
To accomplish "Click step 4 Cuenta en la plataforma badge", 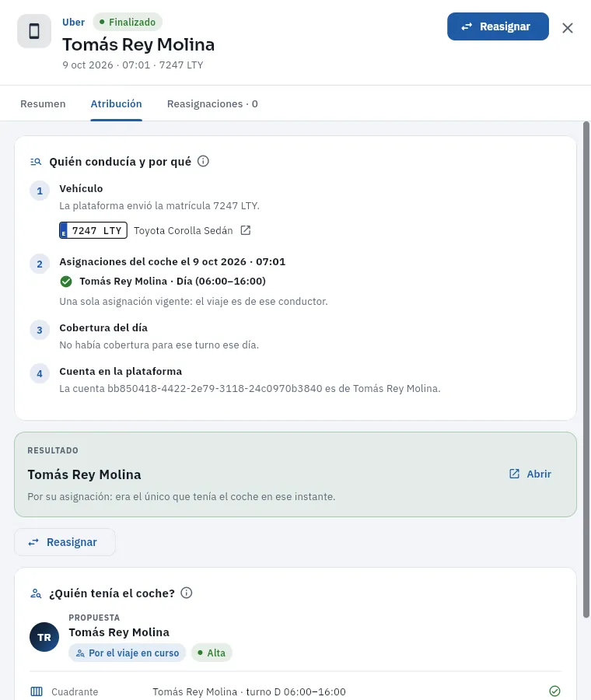I will [40, 374].
